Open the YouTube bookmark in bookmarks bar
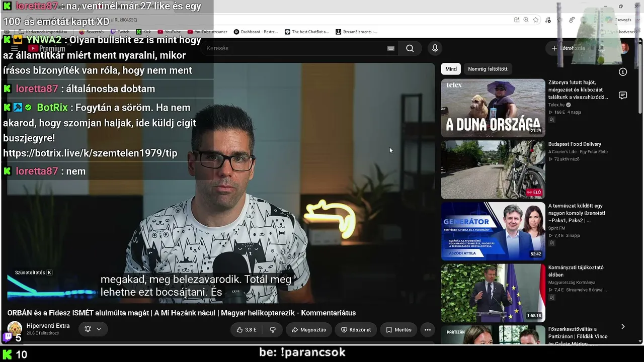This screenshot has width=644, height=362. 169,32
